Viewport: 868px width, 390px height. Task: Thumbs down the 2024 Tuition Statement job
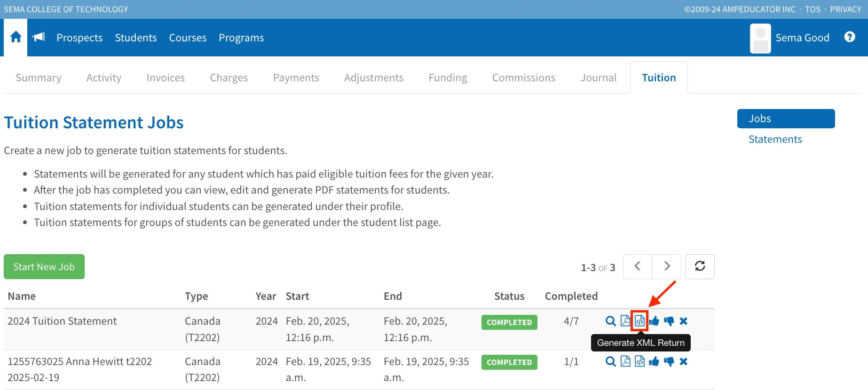click(669, 321)
